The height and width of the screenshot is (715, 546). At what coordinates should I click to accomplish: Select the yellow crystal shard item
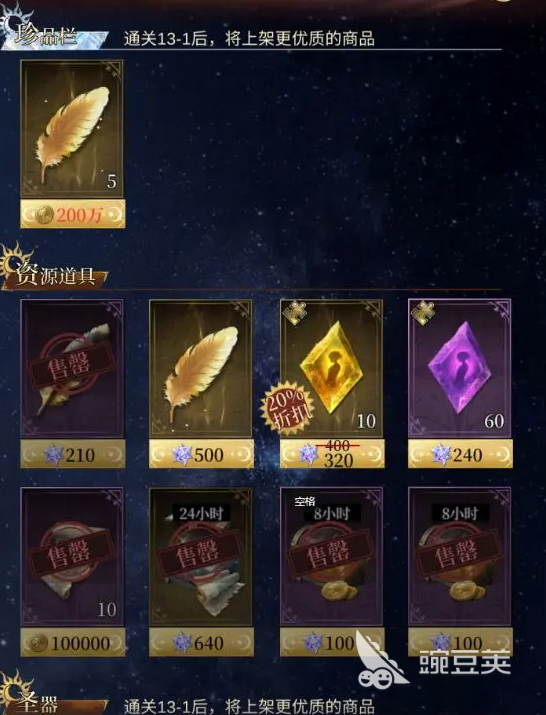tap(332, 368)
